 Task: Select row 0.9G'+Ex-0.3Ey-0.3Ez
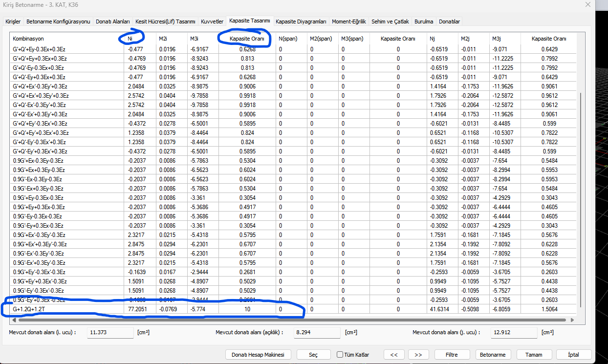pos(293,161)
